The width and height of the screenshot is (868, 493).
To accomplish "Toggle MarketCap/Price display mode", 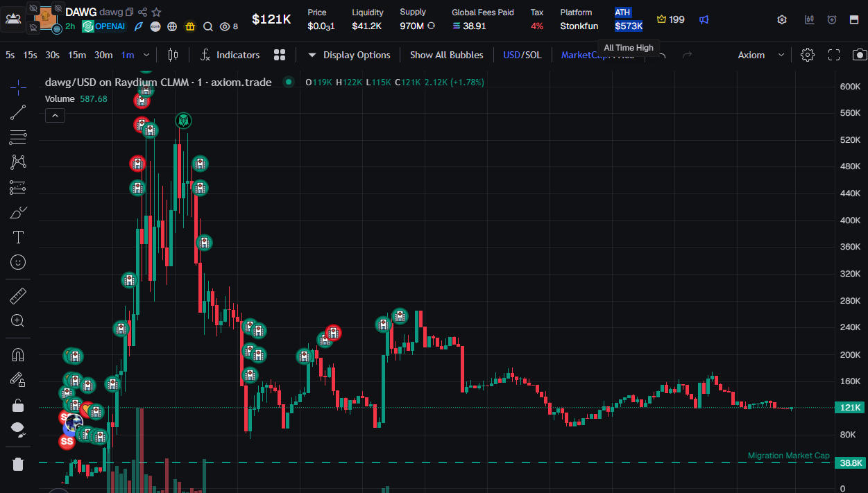I will [x=597, y=55].
